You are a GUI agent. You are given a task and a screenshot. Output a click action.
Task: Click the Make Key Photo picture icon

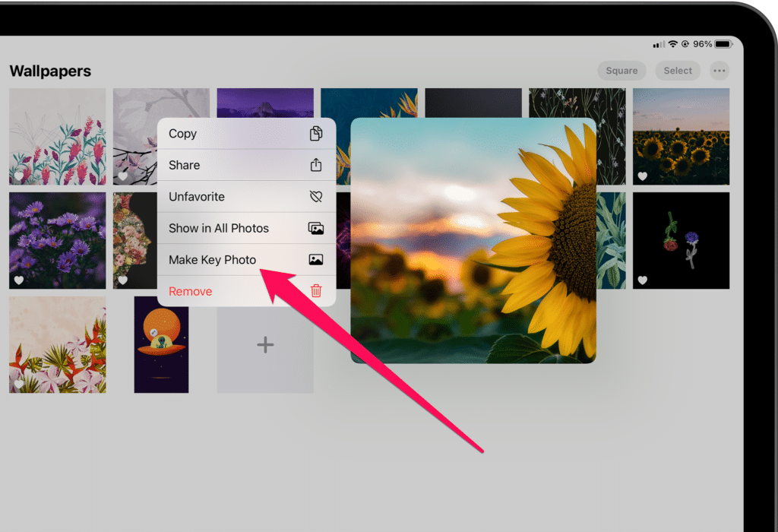click(x=316, y=260)
